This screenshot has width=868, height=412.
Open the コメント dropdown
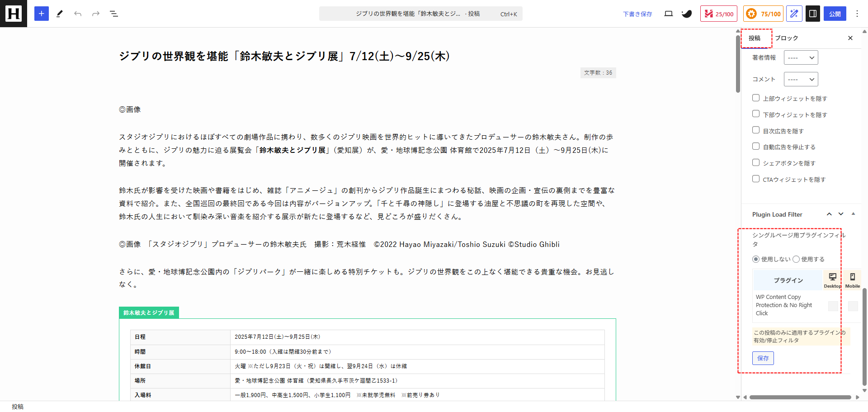coord(801,79)
